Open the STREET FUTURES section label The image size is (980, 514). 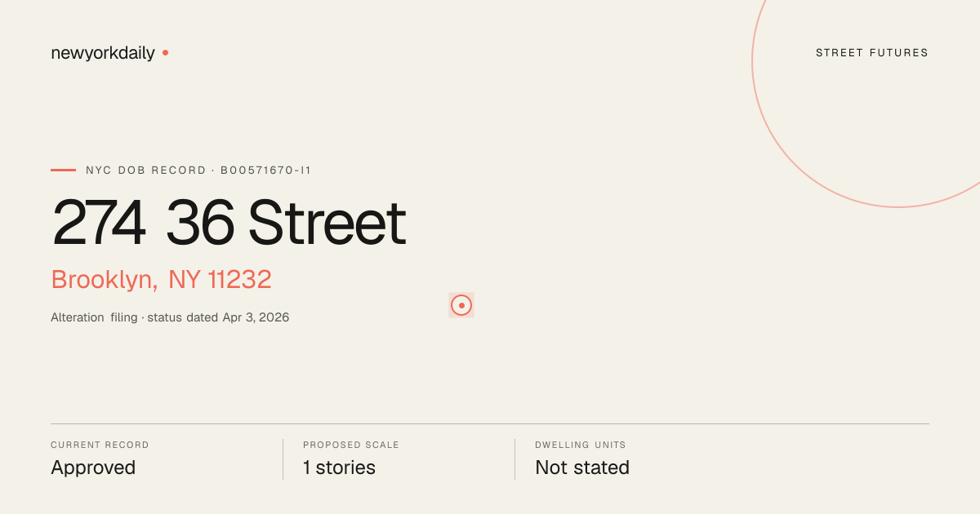click(872, 53)
